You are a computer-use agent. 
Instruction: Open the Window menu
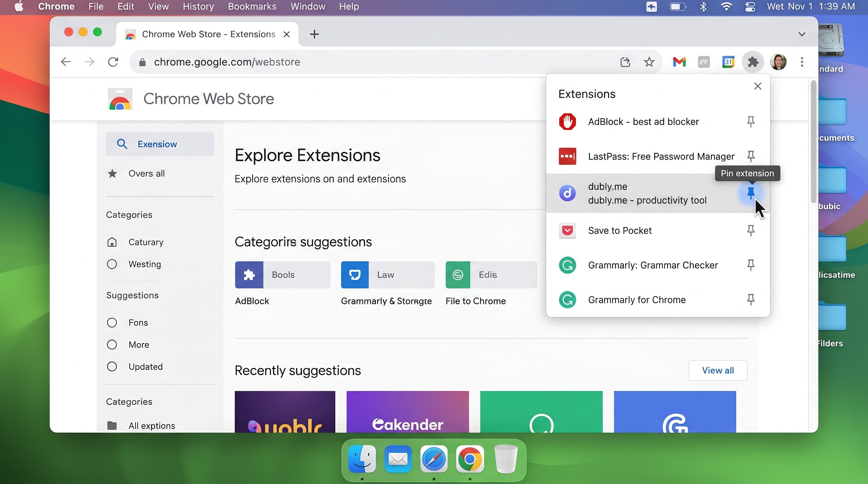tap(308, 6)
